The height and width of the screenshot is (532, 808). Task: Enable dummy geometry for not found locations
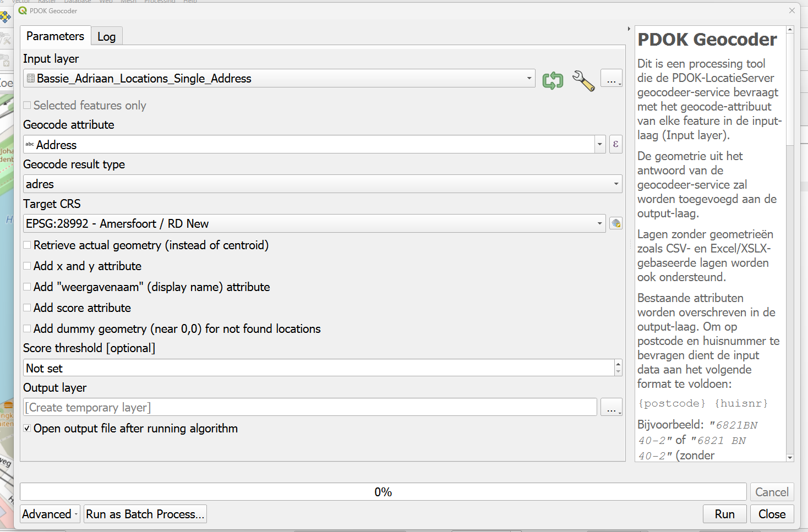click(27, 328)
